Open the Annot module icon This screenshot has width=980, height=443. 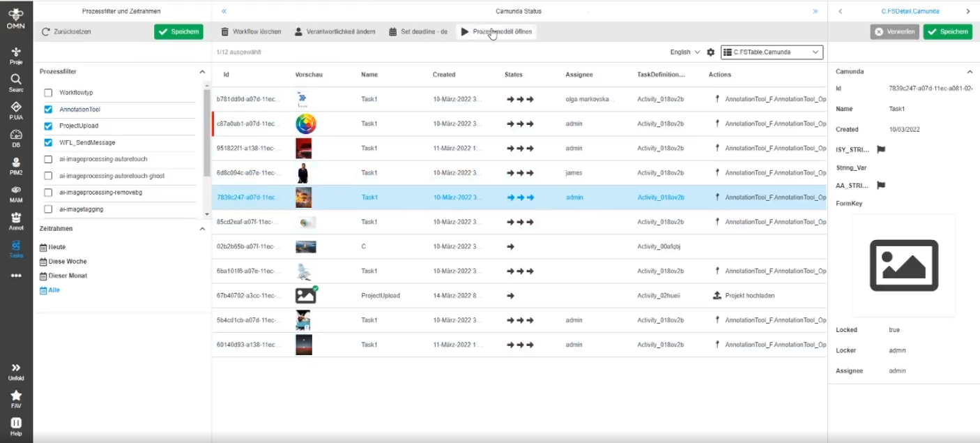click(x=16, y=220)
